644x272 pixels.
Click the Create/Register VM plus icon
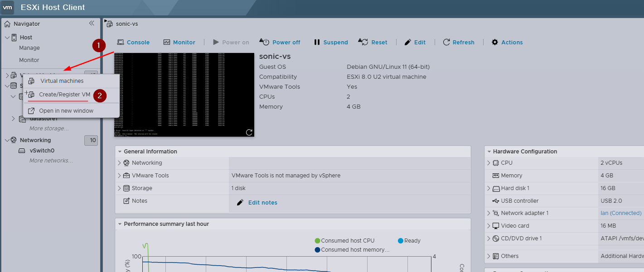coord(30,94)
